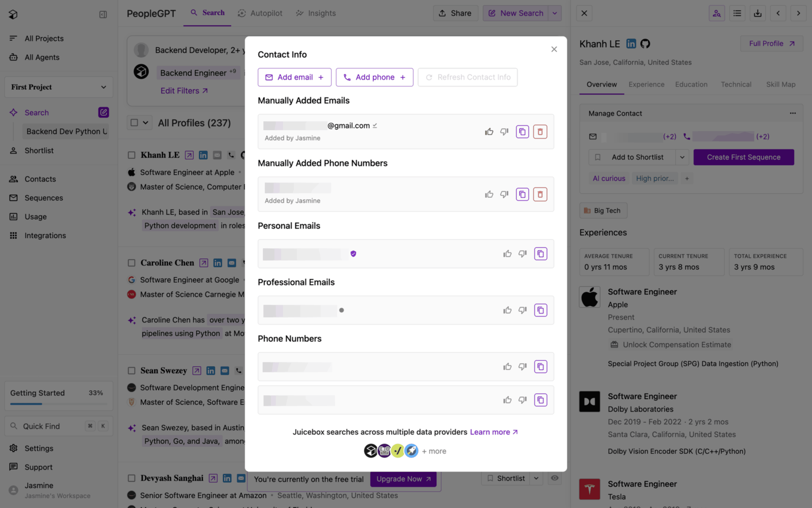Thumbs down the second listed phone number
This screenshot has width=812, height=508.
click(x=523, y=400)
